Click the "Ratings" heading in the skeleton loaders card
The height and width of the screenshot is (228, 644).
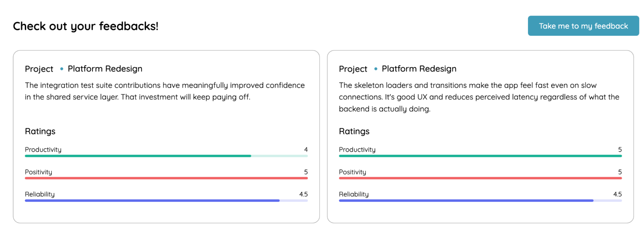click(x=354, y=131)
